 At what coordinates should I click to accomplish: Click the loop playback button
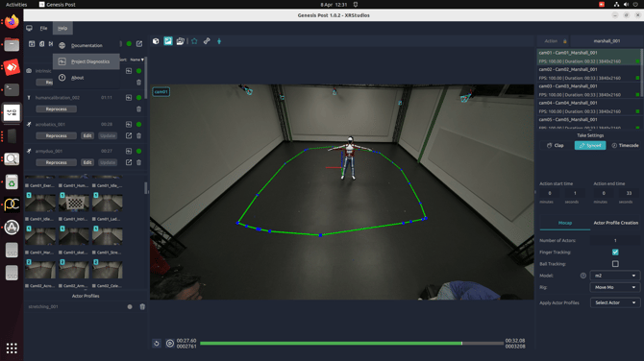[x=157, y=344]
